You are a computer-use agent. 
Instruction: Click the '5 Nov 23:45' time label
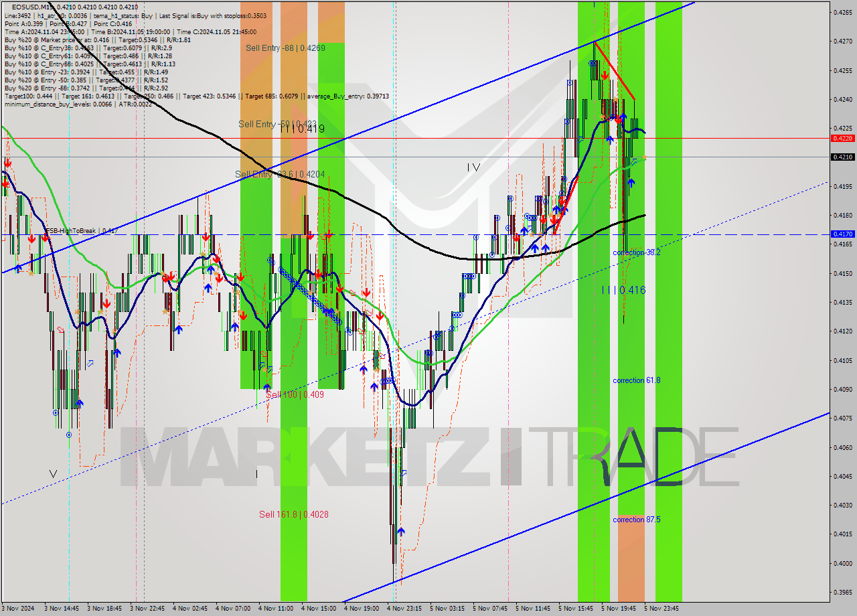point(661,609)
